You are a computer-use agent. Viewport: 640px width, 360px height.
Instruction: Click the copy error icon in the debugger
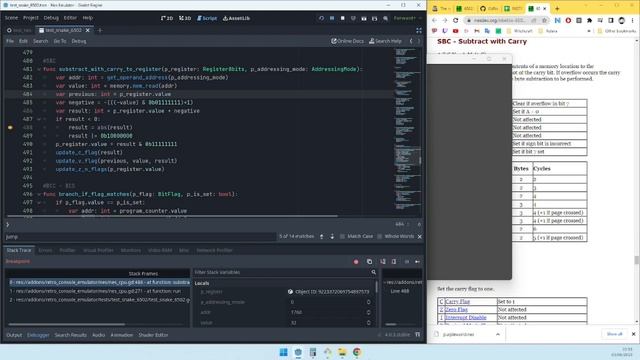point(369,262)
